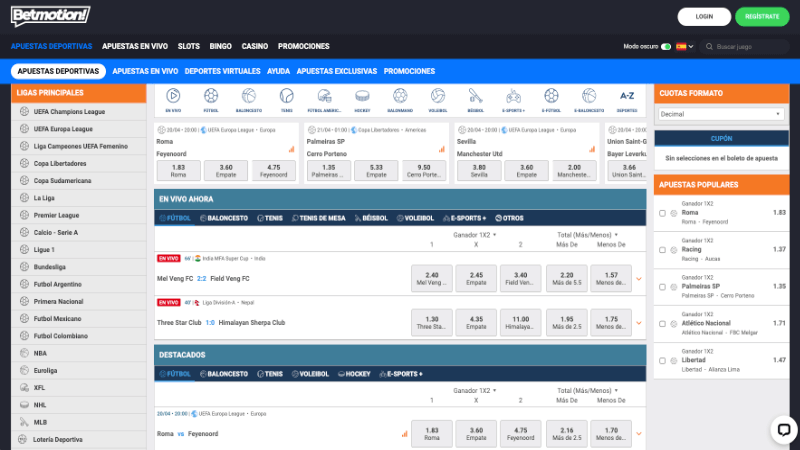Open Apuestas Exclusivas in blue bar
Image resolution: width=800 pixels, height=450 pixels.
tap(337, 71)
